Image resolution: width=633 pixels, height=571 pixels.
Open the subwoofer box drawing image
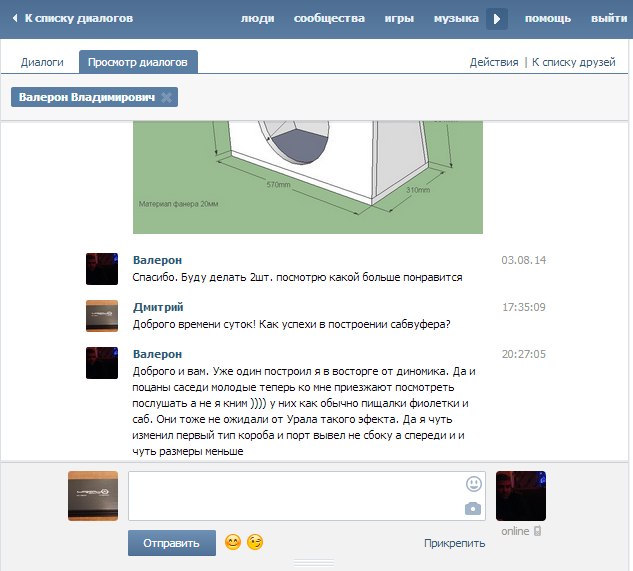(x=308, y=177)
